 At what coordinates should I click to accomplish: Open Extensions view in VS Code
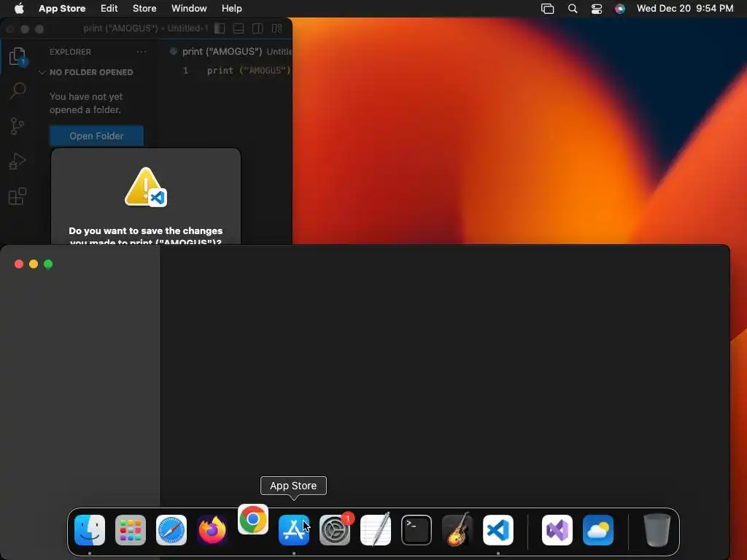click(18, 196)
